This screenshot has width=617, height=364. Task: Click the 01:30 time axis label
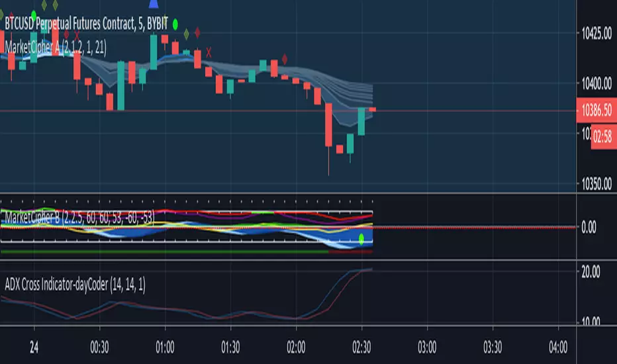coord(230,347)
